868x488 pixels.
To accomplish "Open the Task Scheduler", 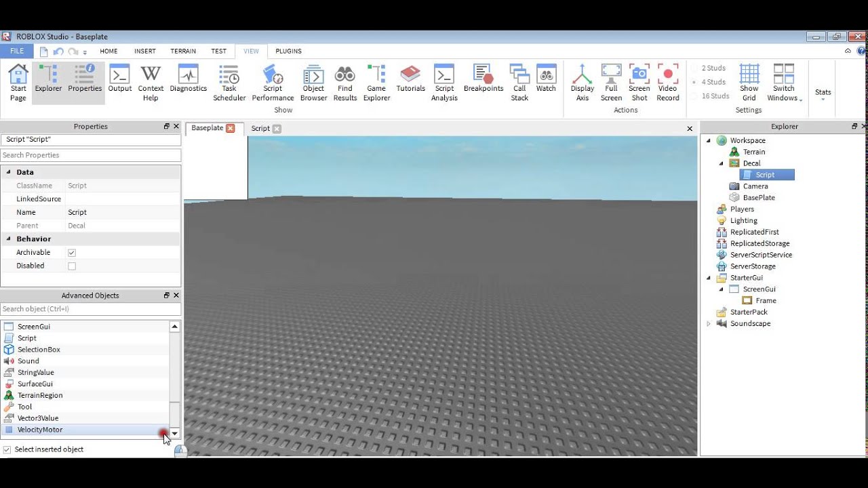I will pos(229,83).
